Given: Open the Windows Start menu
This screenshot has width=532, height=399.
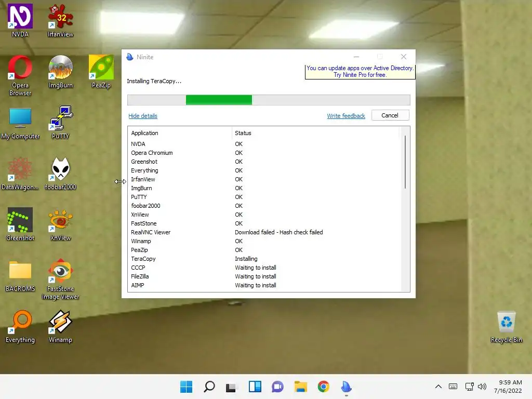Looking at the screenshot, I should point(187,387).
